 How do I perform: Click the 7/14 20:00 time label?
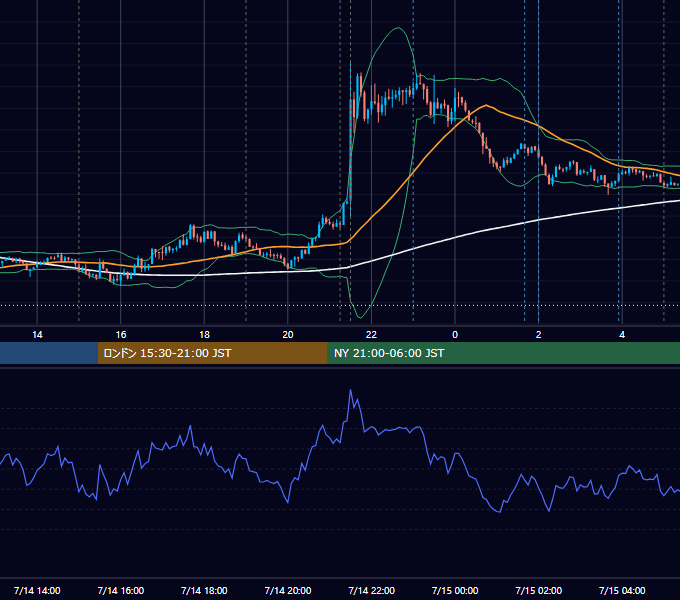pyautogui.click(x=288, y=590)
